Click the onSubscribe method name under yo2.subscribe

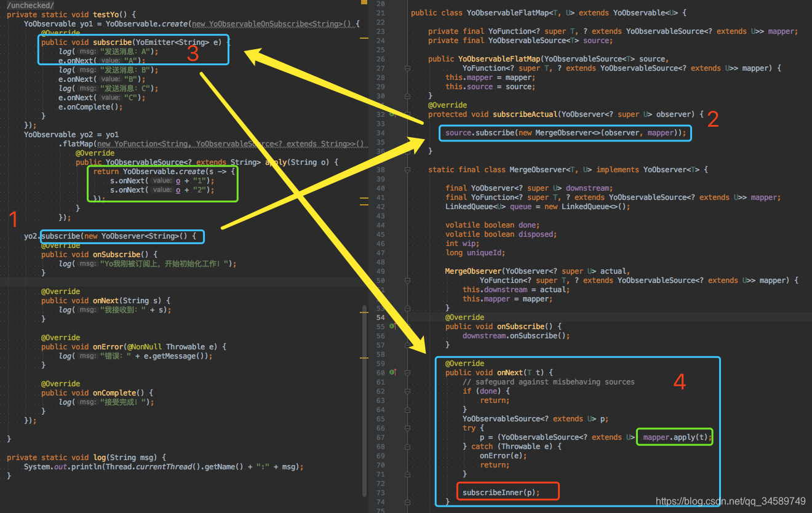point(117,255)
